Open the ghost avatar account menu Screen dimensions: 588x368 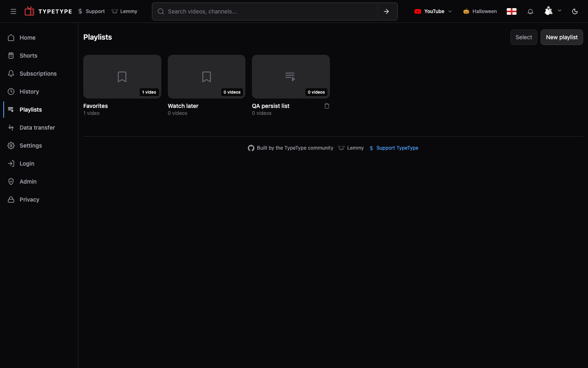(x=553, y=11)
